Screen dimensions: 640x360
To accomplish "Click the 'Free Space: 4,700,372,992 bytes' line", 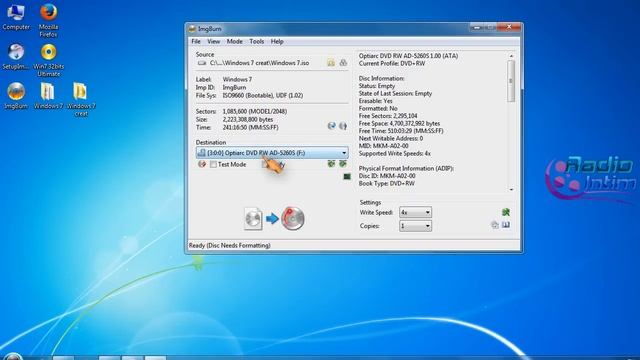I will [x=399, y=123].
